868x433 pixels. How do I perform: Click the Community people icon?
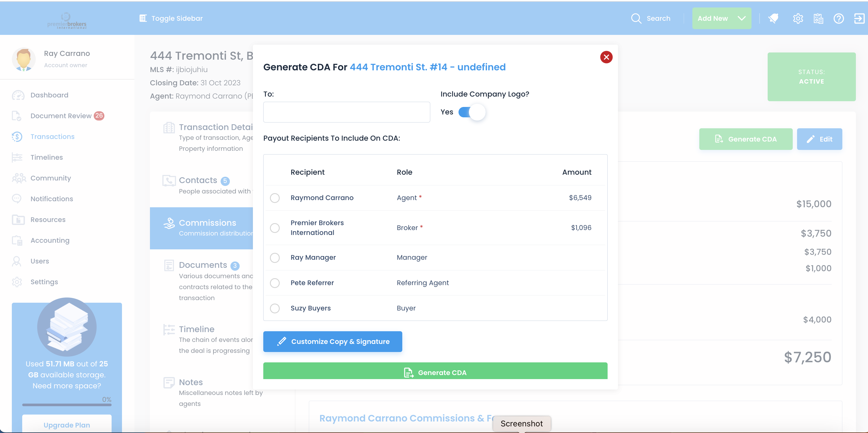[x=19, y=178]
